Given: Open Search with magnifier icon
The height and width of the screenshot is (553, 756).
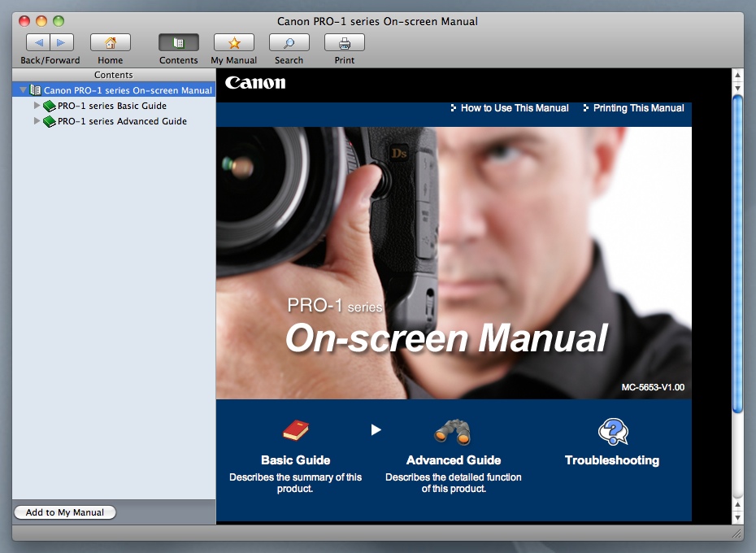Looking at the screenshot, I should pos(289,42).
